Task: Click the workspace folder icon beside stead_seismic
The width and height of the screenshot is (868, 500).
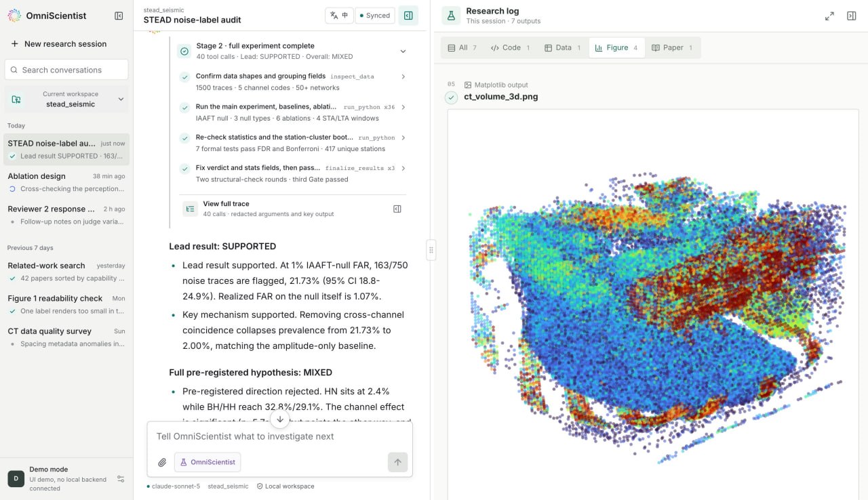Action: [x=16, y=100]
